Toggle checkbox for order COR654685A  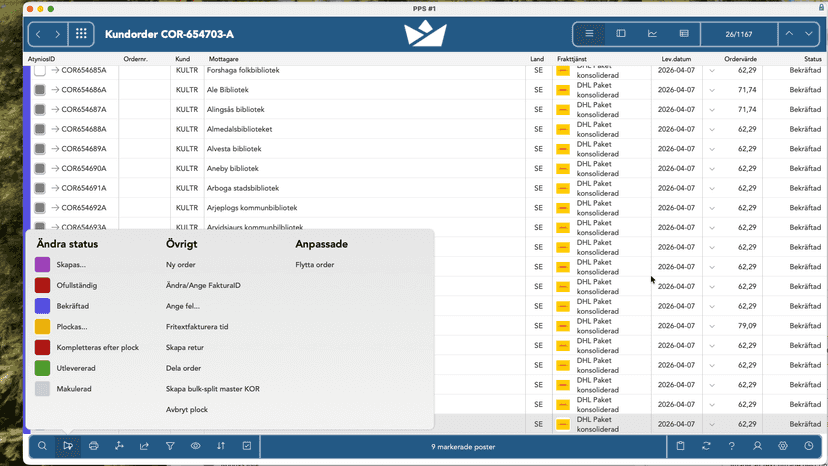pyautogui.click(x=40, y=70)
